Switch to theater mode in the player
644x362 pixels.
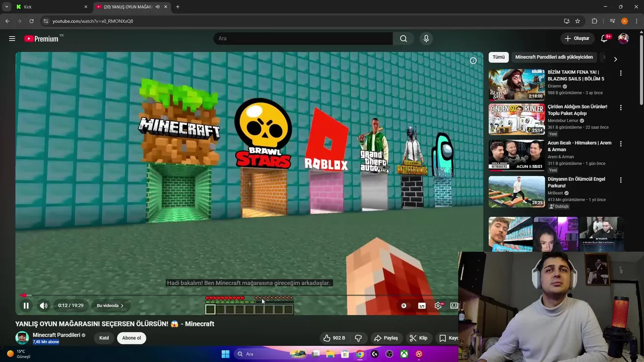(x=454, y=306)
